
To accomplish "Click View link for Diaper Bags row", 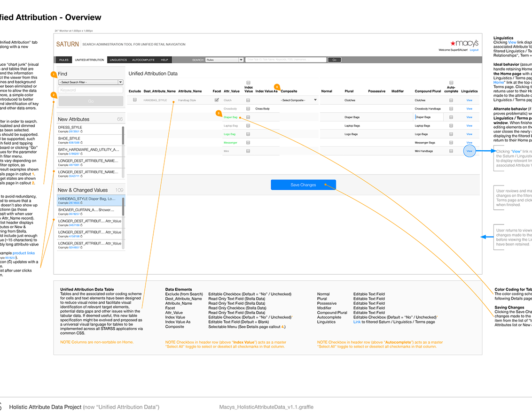I will pos(469,117).
